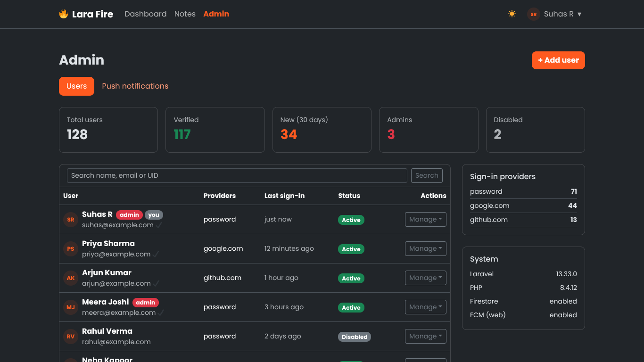This screenshot has height=362, width=644.
Task: Click the SR avatar in user table
Action: tap(71, 220)
